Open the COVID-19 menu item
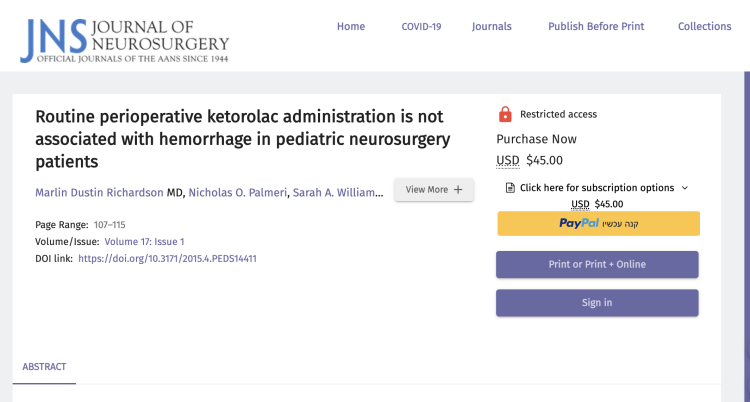 click(x=421, y=27)
